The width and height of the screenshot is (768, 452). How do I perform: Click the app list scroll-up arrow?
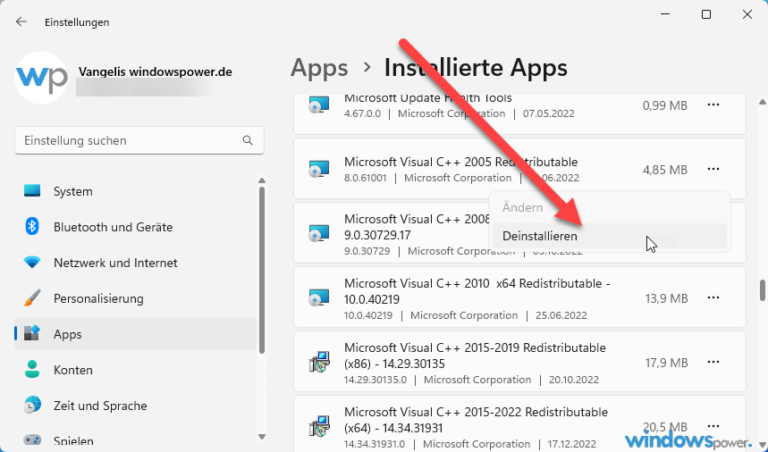pos(762,102)
